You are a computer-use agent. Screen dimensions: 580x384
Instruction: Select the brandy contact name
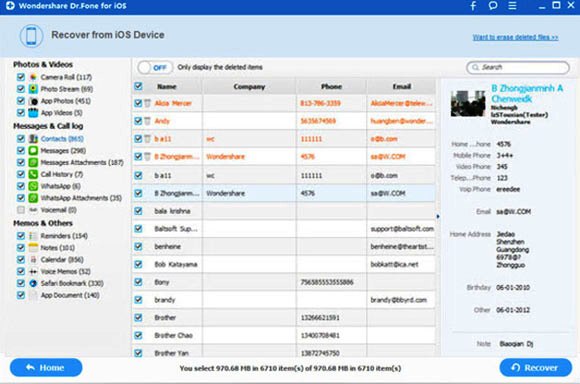[165, 300]
